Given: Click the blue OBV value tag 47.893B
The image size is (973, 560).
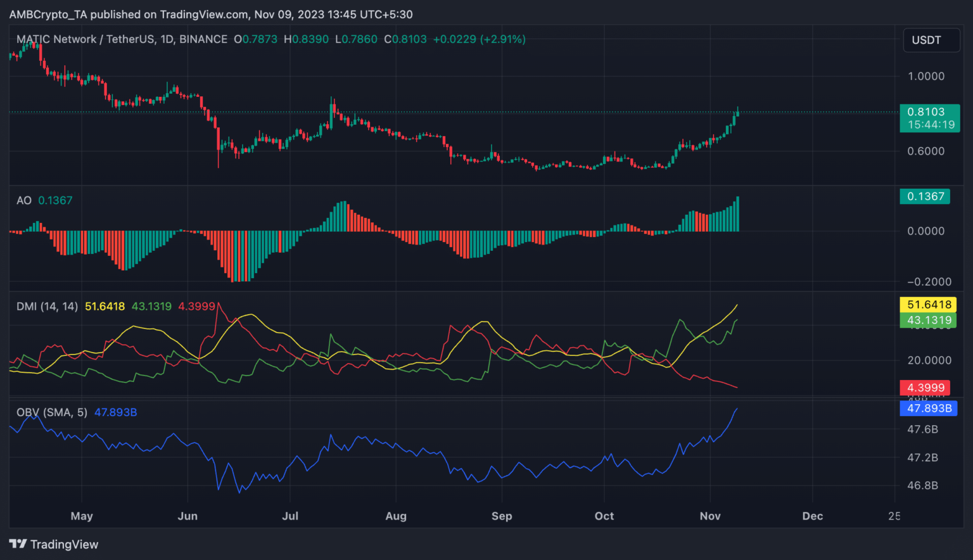Looking at the screenshot, I should (929, 409).
